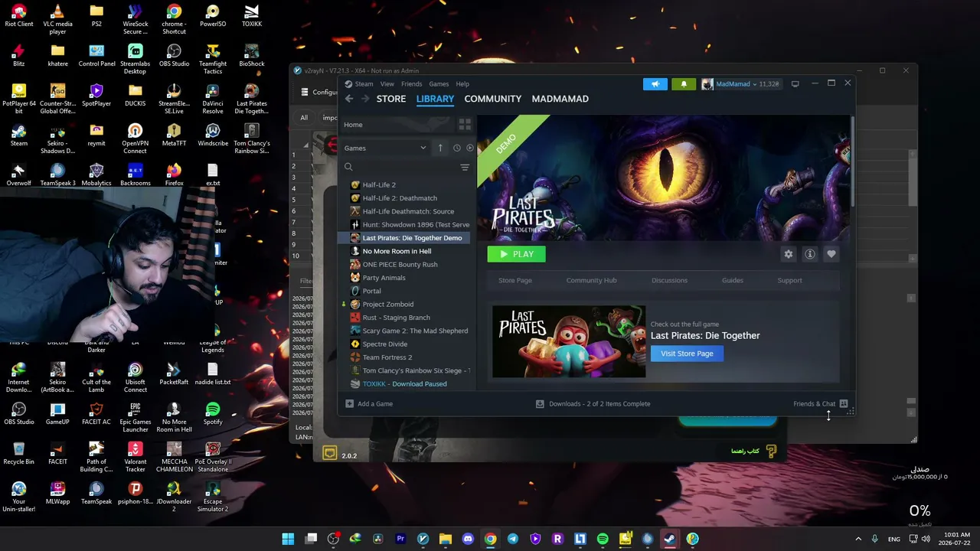Switch library to collections grid view
The image size is (980, 551).
pos(465,124)
